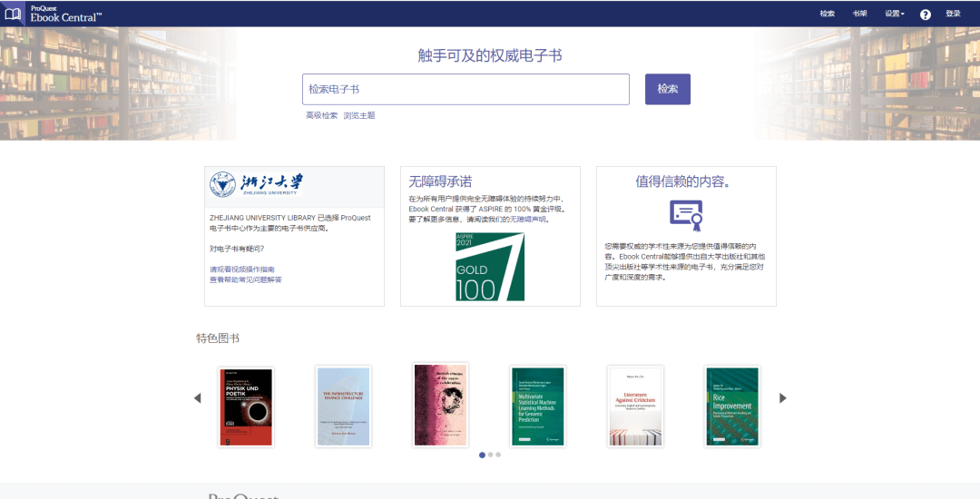This screenshot has height=499, width=980.
Task: Click the 对电子书有疑问? text
Action: coord(237,249)
